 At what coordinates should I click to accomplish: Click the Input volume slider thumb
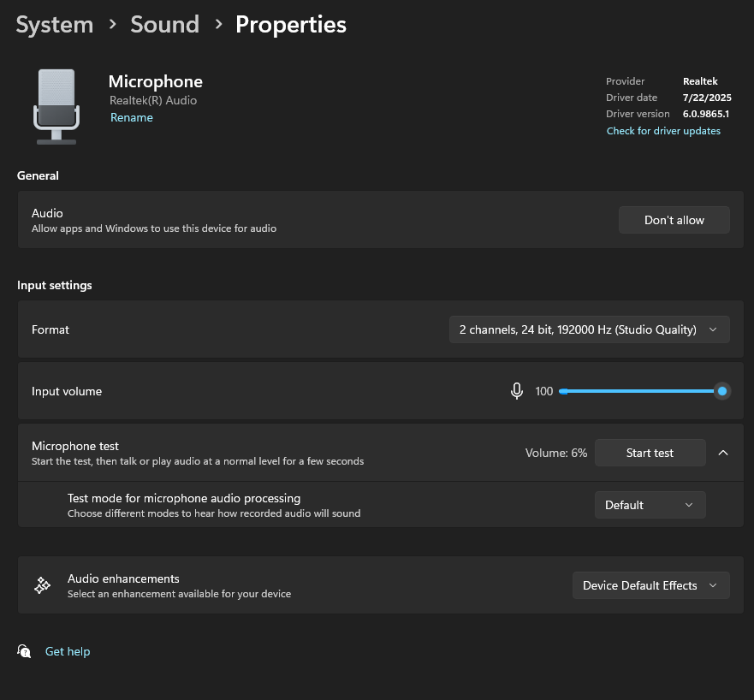(721, 391)
